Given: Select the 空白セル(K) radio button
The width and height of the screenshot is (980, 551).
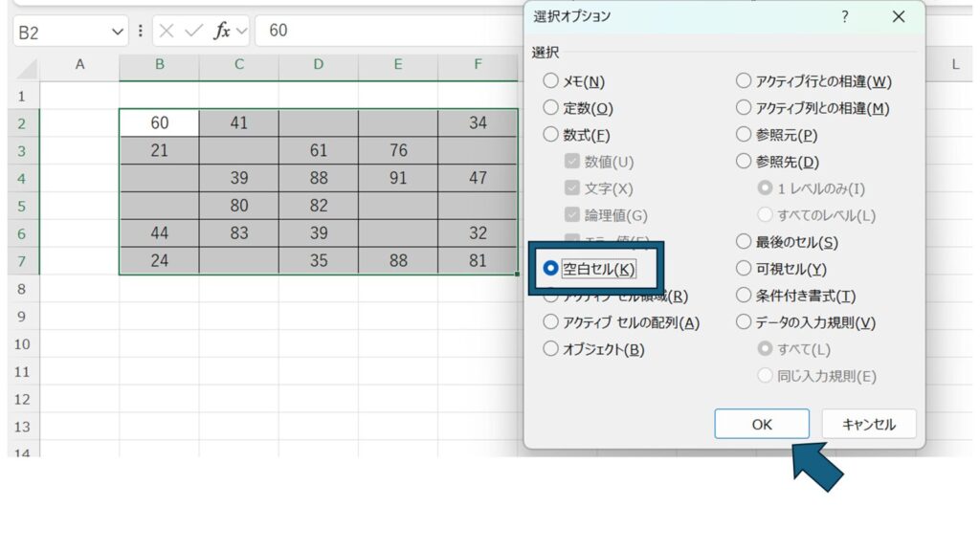Looking at the screenshot, I should pyautogui.click(x=550, y=270).
